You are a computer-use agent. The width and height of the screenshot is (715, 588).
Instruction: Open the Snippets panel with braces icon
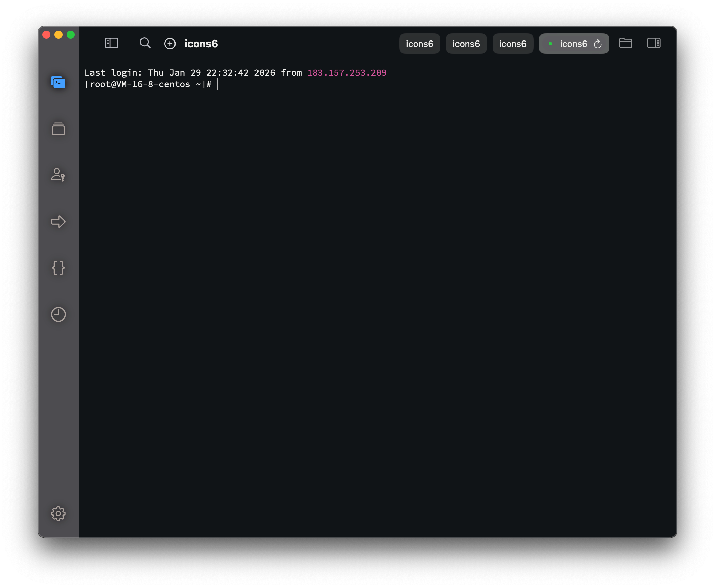click(x=58, y=268)
